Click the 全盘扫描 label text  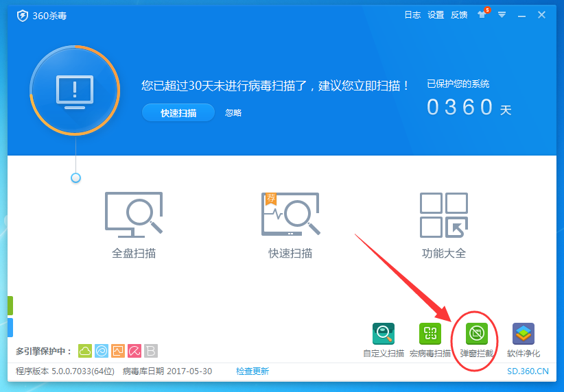(x=134, y=254)
